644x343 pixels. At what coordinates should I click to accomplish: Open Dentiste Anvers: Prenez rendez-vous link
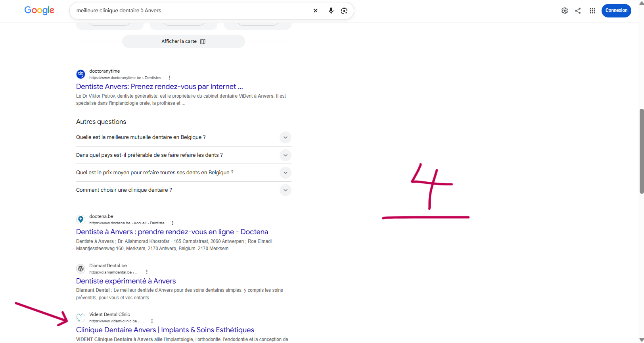(159, 87)
